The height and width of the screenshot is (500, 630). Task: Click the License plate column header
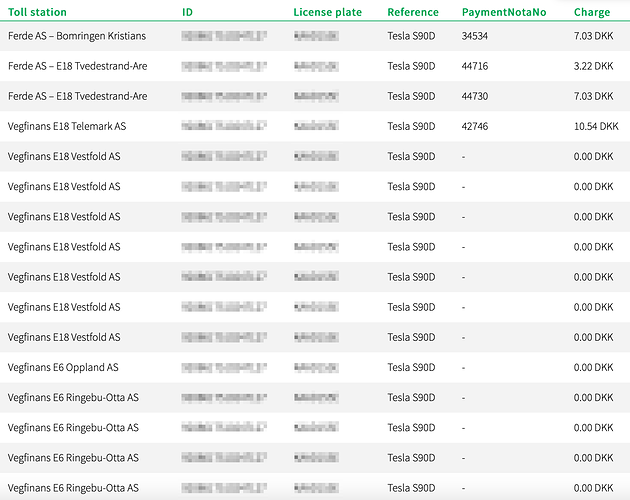click(327, 12)
